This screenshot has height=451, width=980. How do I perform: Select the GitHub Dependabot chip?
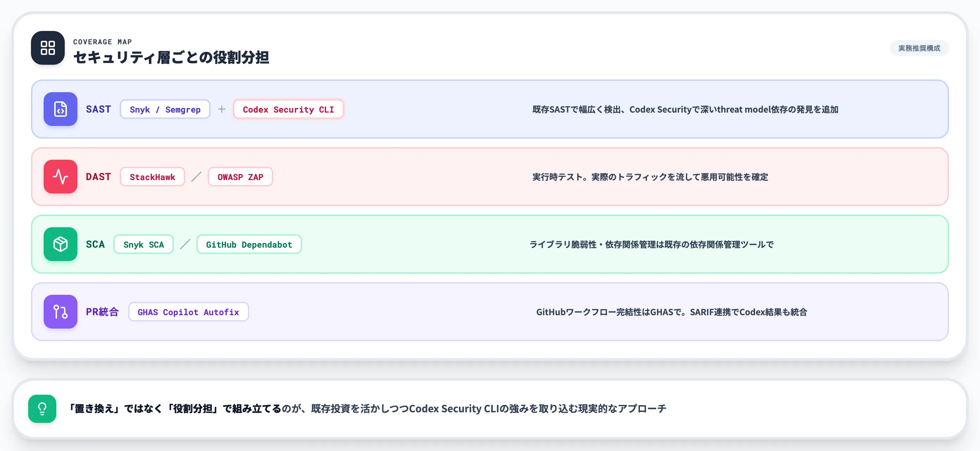249,244
